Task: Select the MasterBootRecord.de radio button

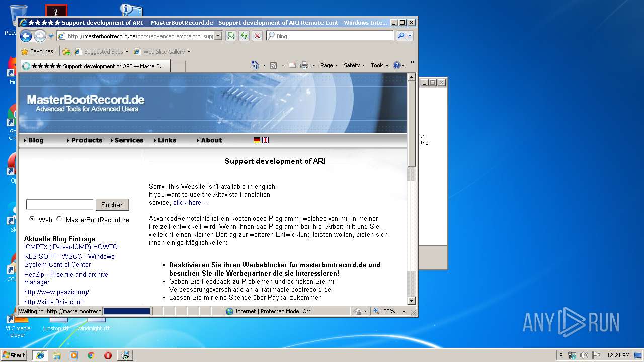Action: click(59, 219)
